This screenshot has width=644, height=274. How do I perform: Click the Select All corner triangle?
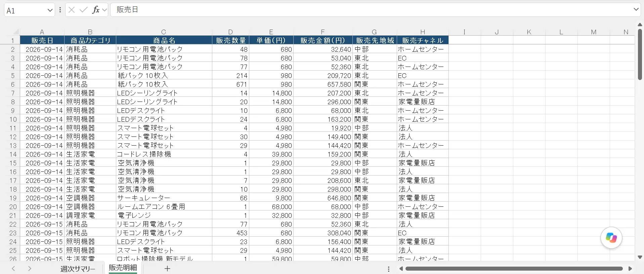click(15, 32)
